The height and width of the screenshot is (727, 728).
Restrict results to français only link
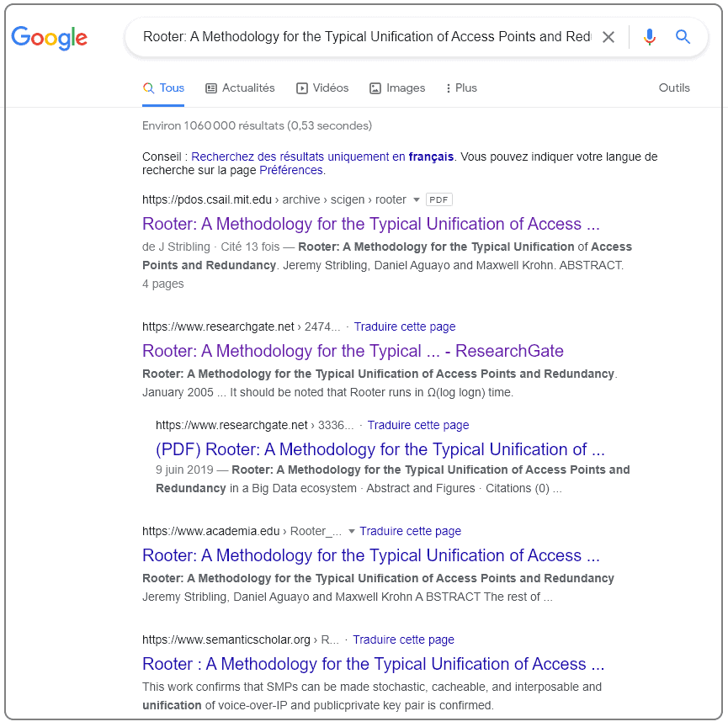click(322, 157)
